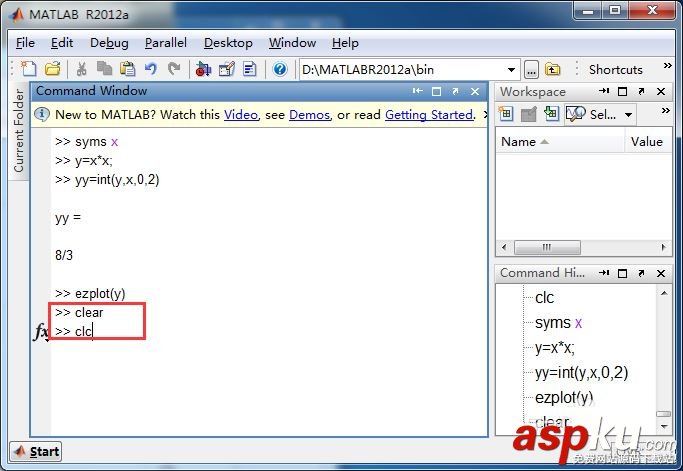Close the Command History panel
683x471 pixels.
click(661, 273)
